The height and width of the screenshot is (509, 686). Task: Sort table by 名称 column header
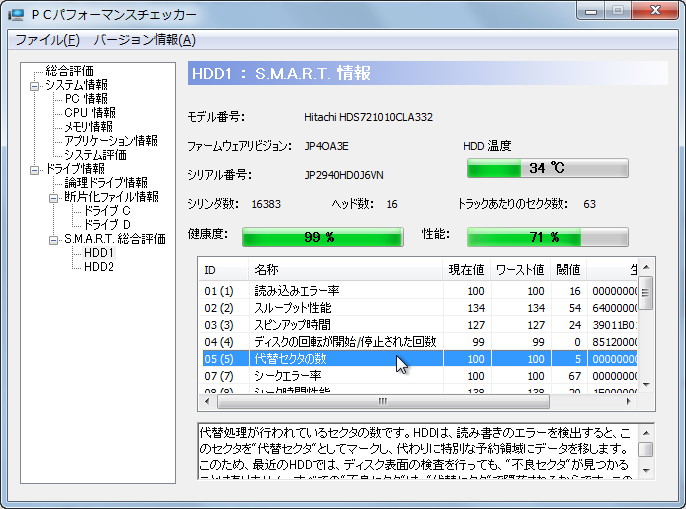346,270
